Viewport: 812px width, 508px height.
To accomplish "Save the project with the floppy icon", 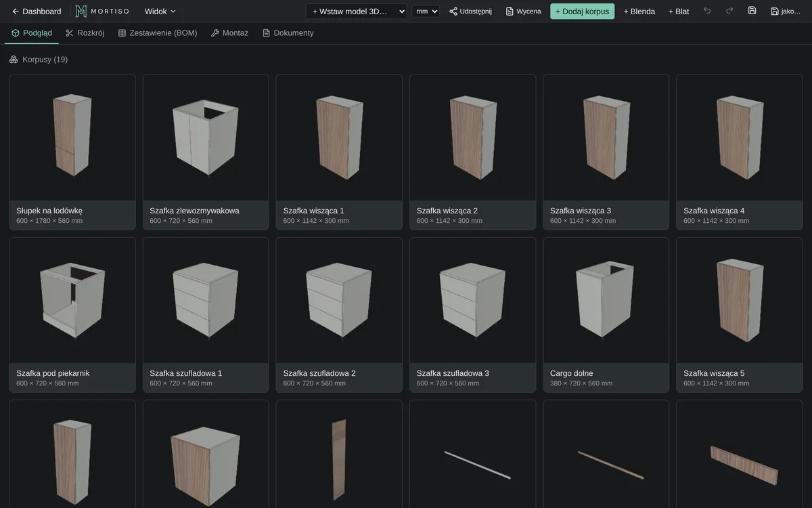I will click(752, 11).
